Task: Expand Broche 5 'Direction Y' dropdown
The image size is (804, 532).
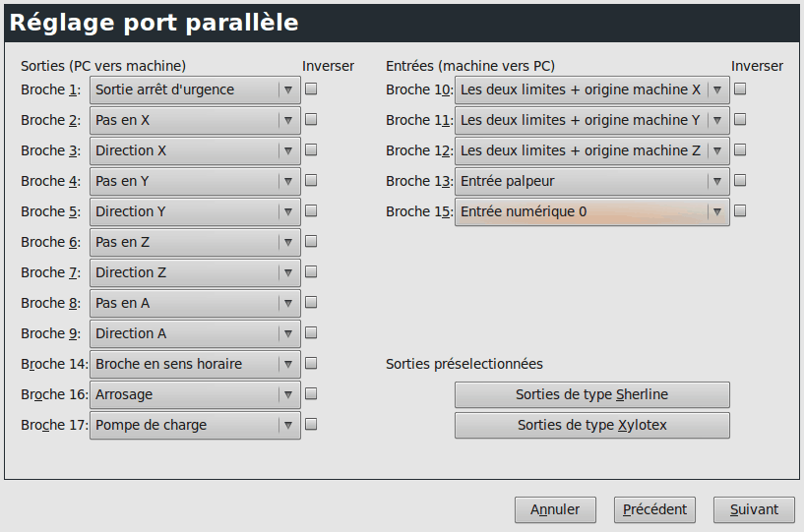Action: 195,212
